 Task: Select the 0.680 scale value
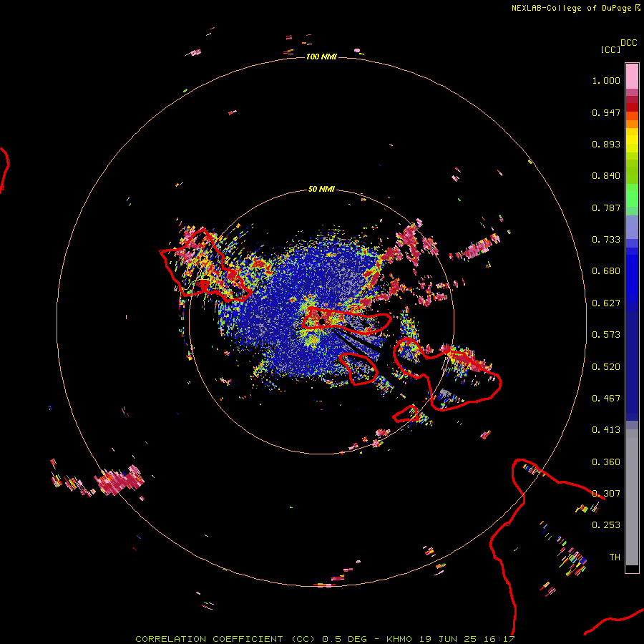(606, 271)
